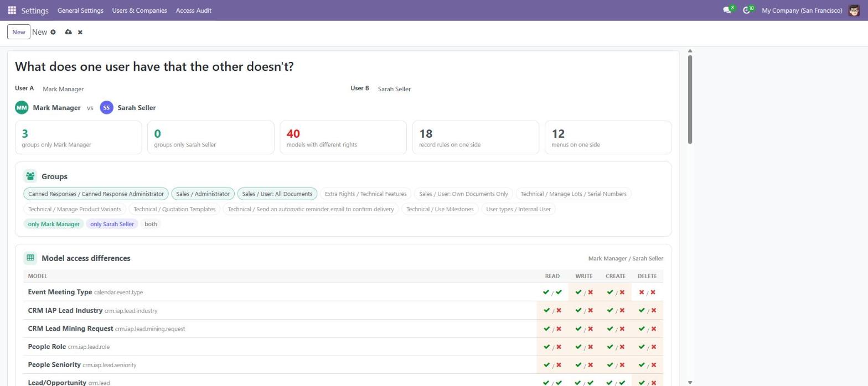This screenshot has width=868, height=386.
Task: Click Event Meeting Type read rights cell
Action: click(x=552, y=292)
